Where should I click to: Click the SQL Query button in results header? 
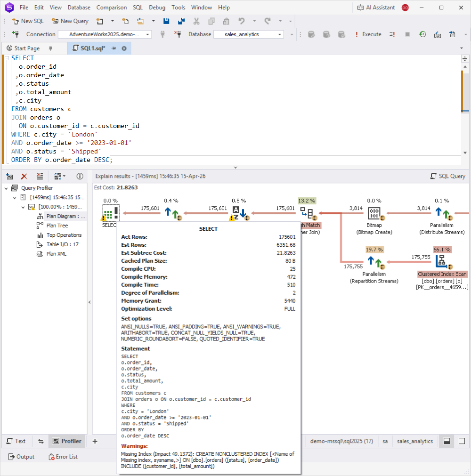point(447,176)
